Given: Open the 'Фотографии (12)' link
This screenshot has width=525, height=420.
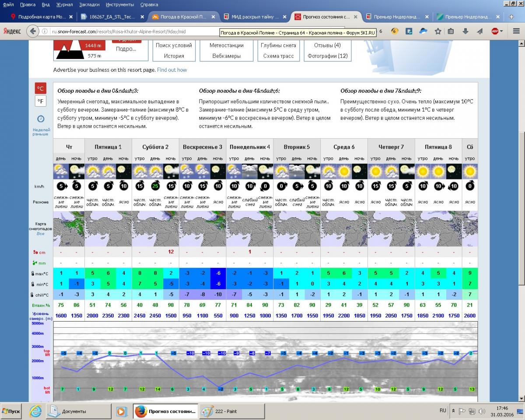Looking at the screenshot, I should pyautogui.click(x=327, y=56).
